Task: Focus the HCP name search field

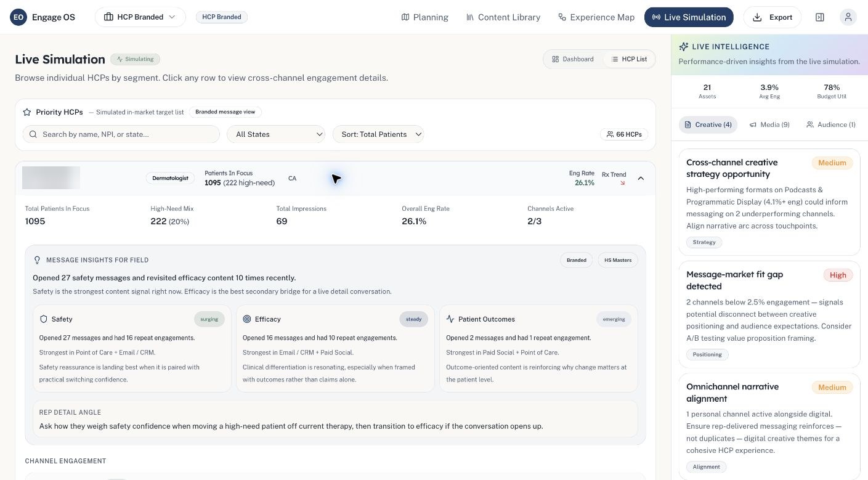Action: point(121,134)
